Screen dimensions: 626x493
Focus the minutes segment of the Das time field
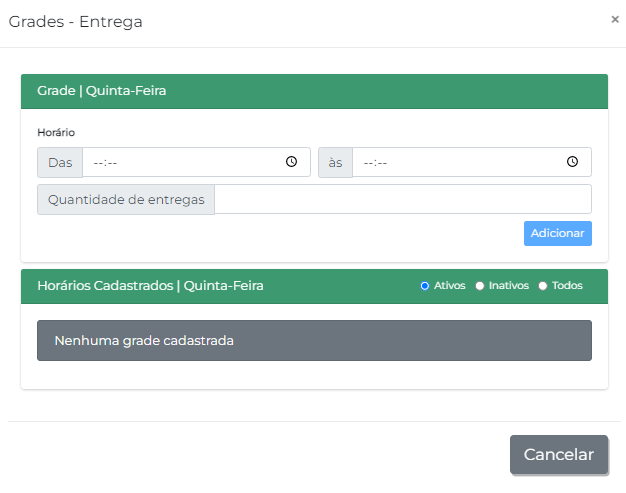[x=114, y=162]
